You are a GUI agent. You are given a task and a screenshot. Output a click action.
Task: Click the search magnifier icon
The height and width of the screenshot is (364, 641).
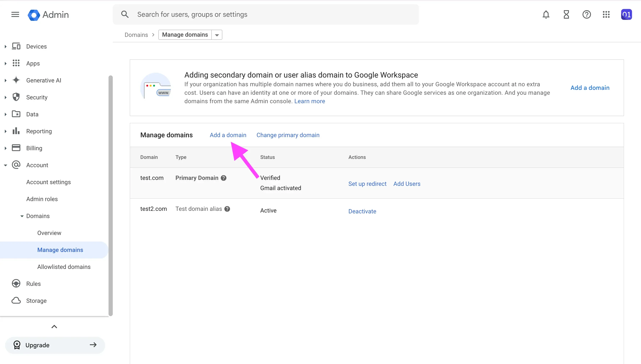click(x=125, y=14)
